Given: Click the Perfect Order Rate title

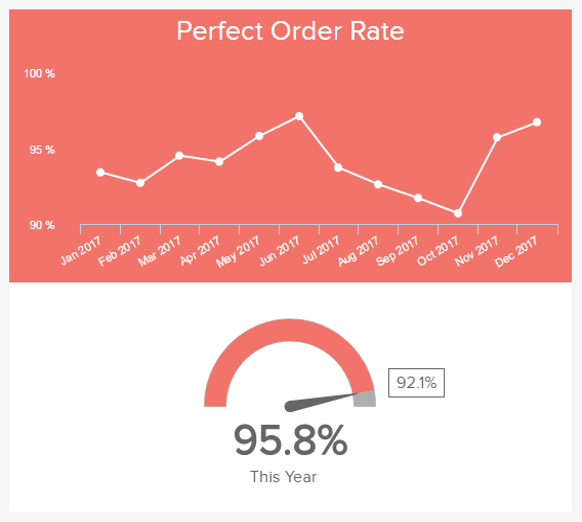Looking at the screenshot, I should click(x=290, y=31).
